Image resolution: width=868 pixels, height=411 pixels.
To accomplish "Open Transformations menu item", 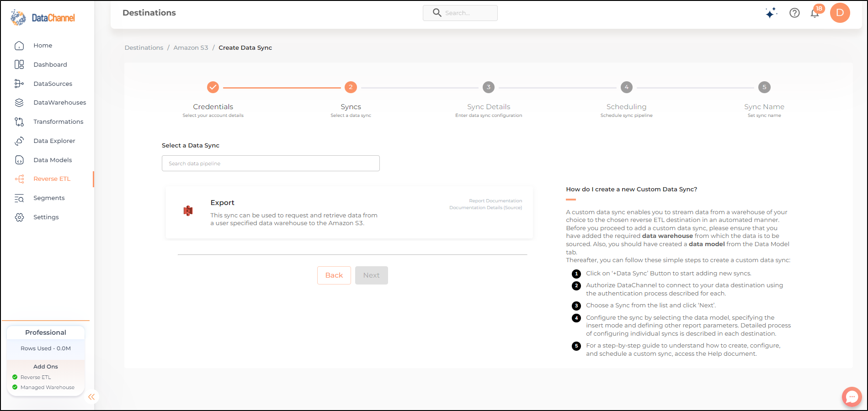I will (x=59, y=122).
